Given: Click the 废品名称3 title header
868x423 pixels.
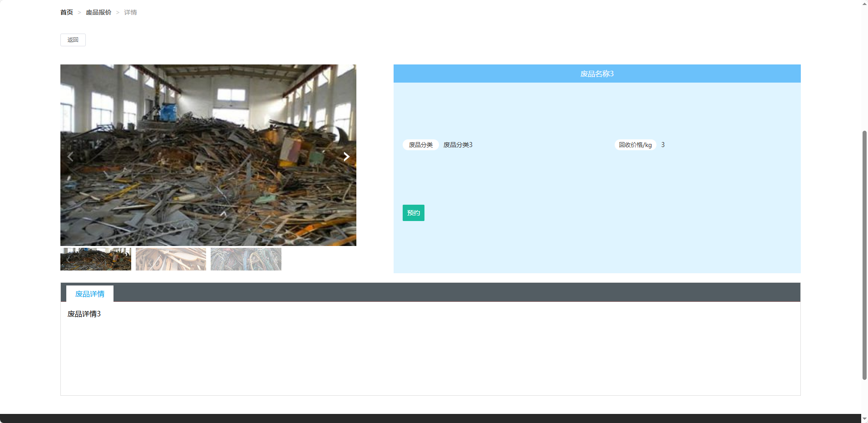Looking at the screenshot, I should [x=597, y=74].
